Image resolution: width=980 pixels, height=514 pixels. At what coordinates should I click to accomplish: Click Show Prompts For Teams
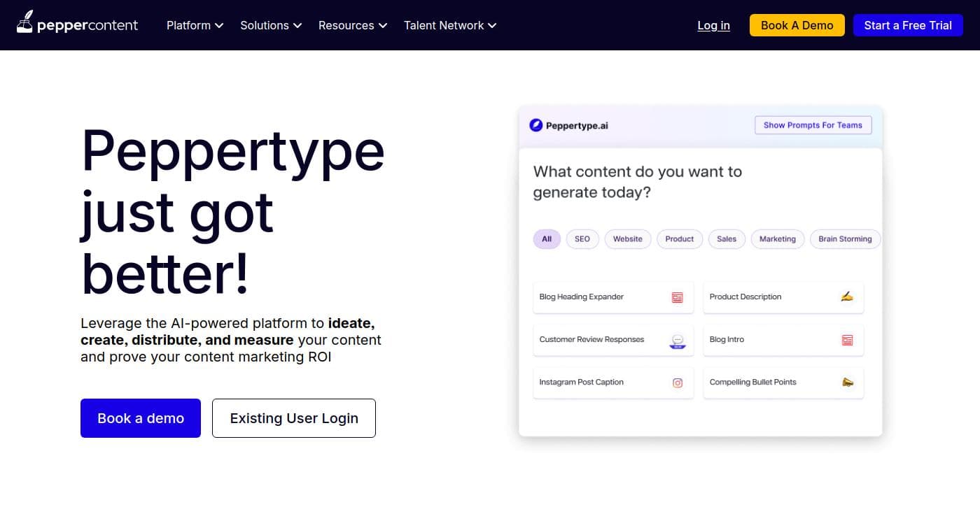pos(813,124)
